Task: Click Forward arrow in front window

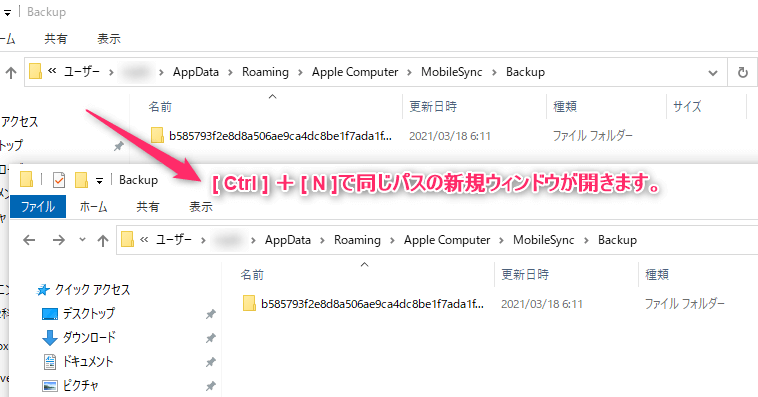Action: [x=59, y=240]
